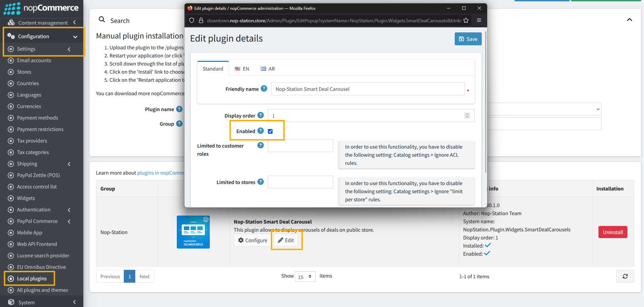Image resolution: width=644 pixels, height=307 pixels.
Task: Click the nopCommerce logo in sidebar
Action: click(x=41, y=8)
